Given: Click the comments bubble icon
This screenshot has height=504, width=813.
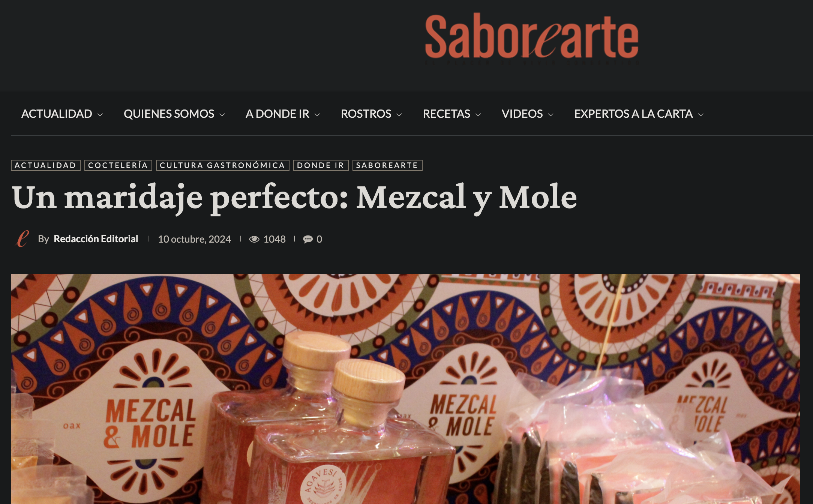Looking at the screenshot, I should (x=308, y=239).
